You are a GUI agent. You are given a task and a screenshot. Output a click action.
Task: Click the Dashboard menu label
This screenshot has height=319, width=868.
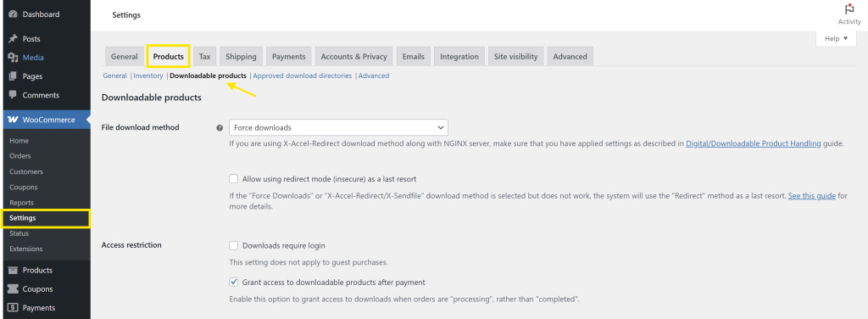tap(41, 14)
